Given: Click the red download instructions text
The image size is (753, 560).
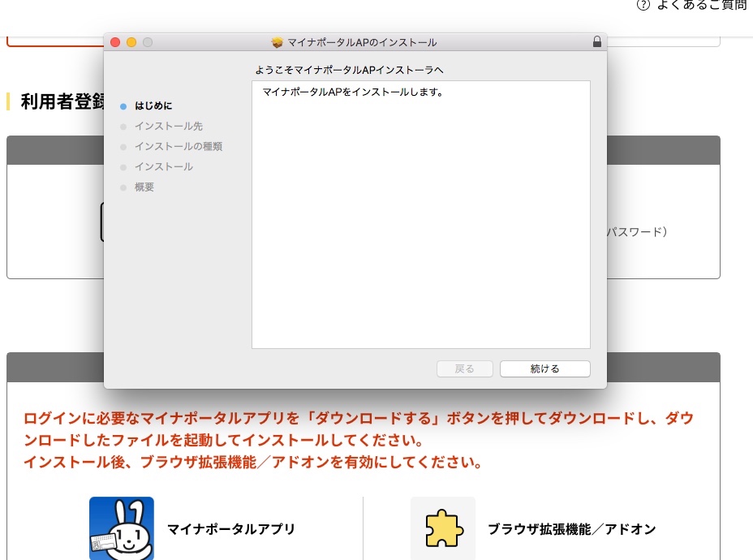Looking at the screenshot, I should (x=359, y=440).
